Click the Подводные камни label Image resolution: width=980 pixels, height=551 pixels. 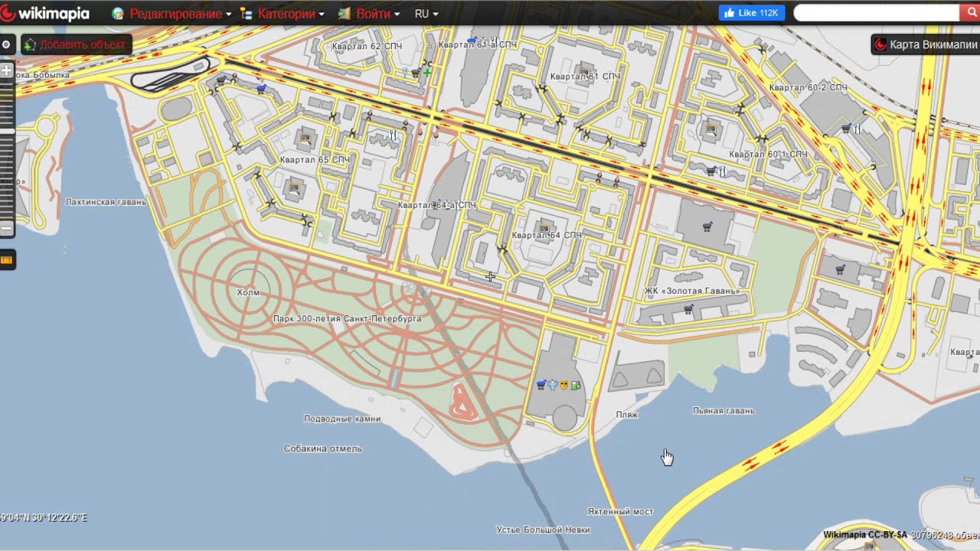[x=342, y=419]
